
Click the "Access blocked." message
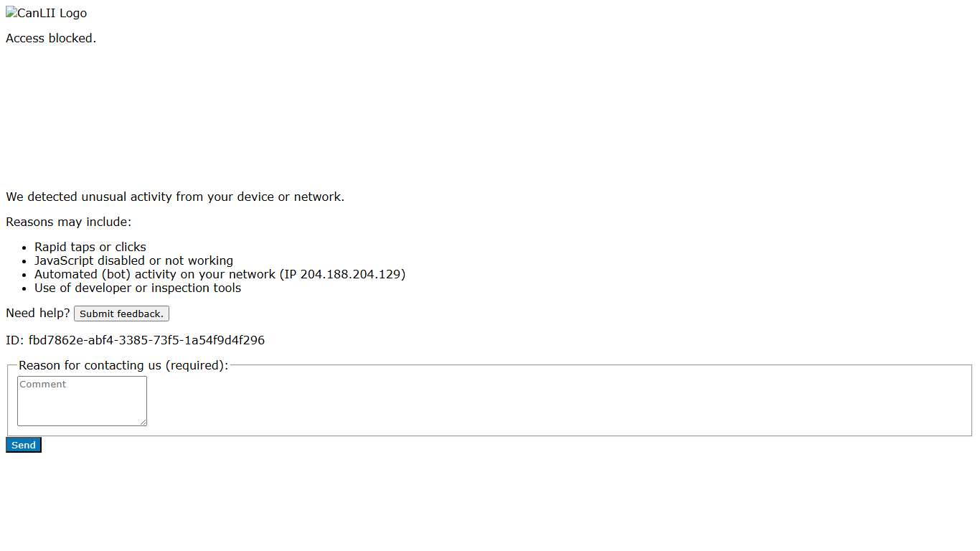pos(51,39)
